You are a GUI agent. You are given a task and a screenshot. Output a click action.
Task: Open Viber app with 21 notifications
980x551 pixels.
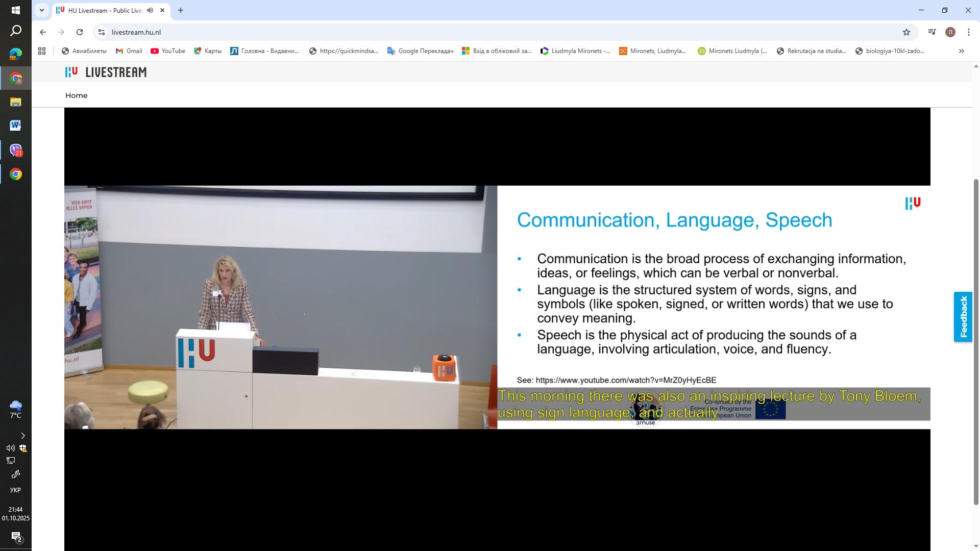coord(15,150)
